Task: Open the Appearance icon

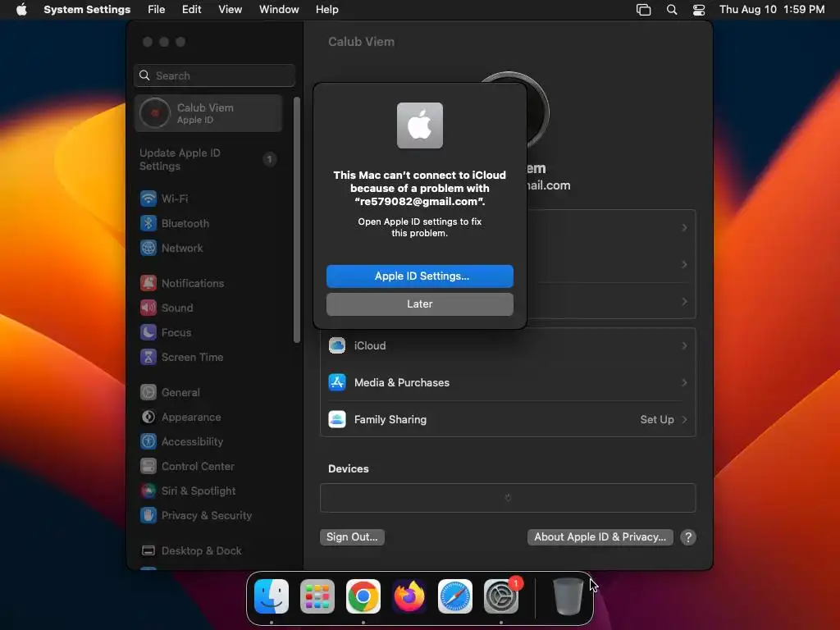Action: 148,417
